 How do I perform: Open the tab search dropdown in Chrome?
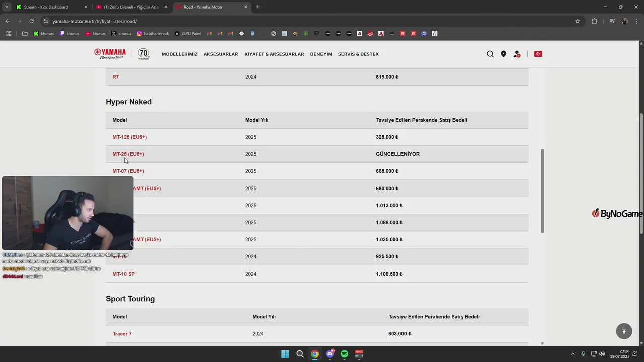point(7,7)
